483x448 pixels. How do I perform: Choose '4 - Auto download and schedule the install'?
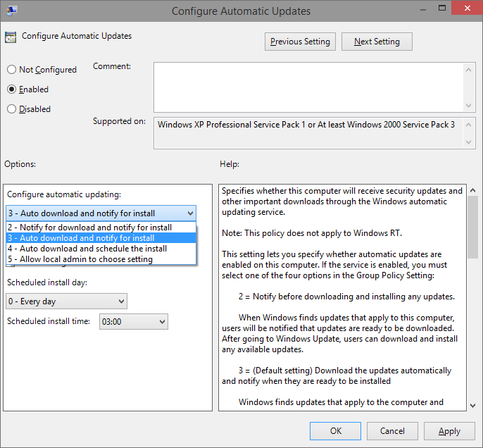pos(87,249)
